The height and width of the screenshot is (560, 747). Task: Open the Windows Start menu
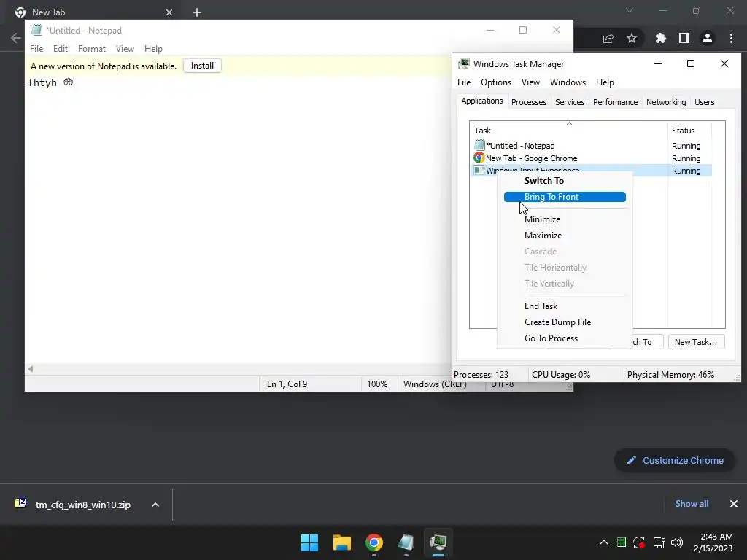pyautogui.click(x=309, y=542)
